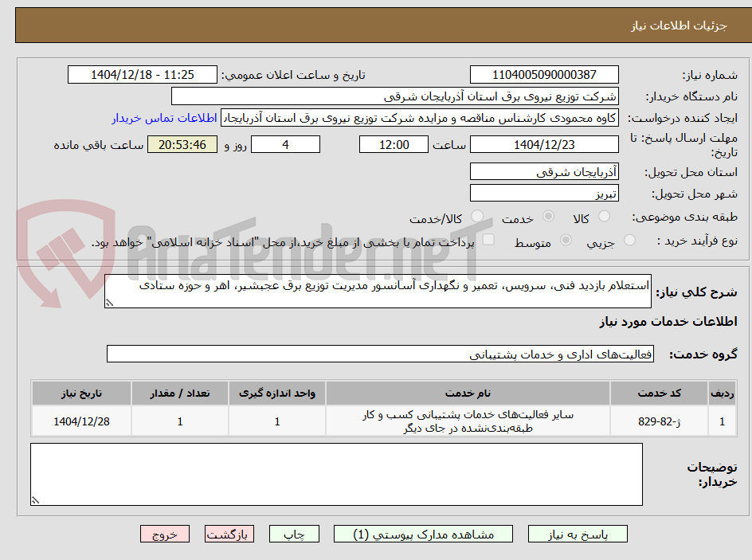Click the شماره نیاز number field
Viewport: 752px width, 560px height.
click(x=544, y=75)
